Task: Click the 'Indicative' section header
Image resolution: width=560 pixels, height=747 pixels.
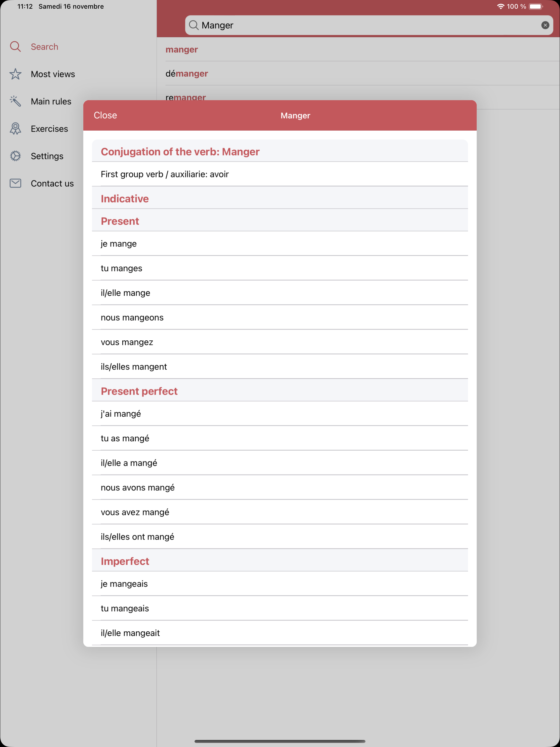Action: click(x=280, y=198)
